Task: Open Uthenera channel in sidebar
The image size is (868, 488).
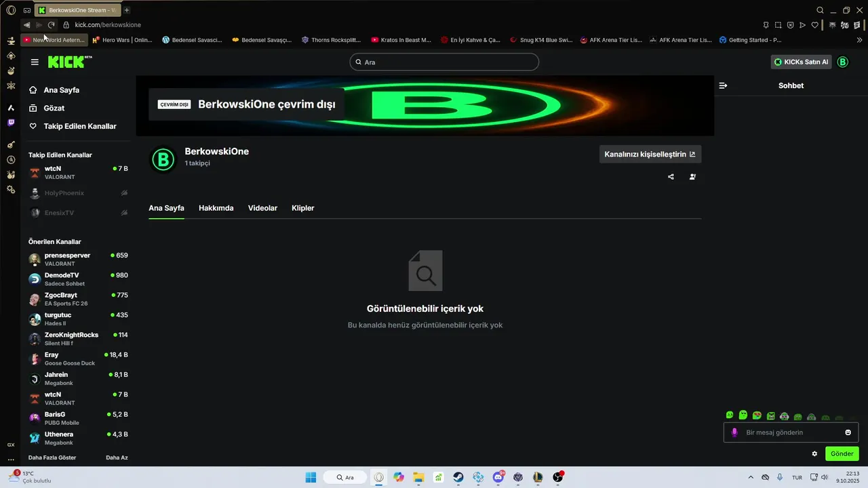Action: click(78, 438)
